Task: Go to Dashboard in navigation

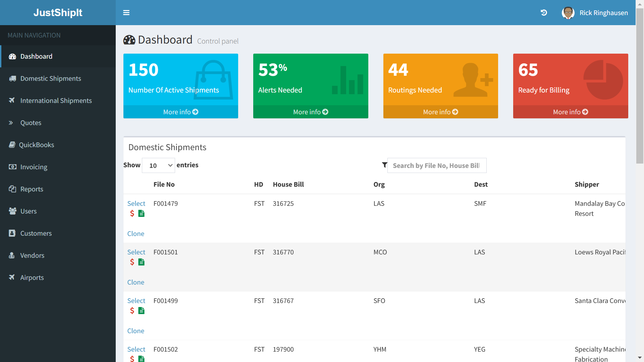Action: 58,56
